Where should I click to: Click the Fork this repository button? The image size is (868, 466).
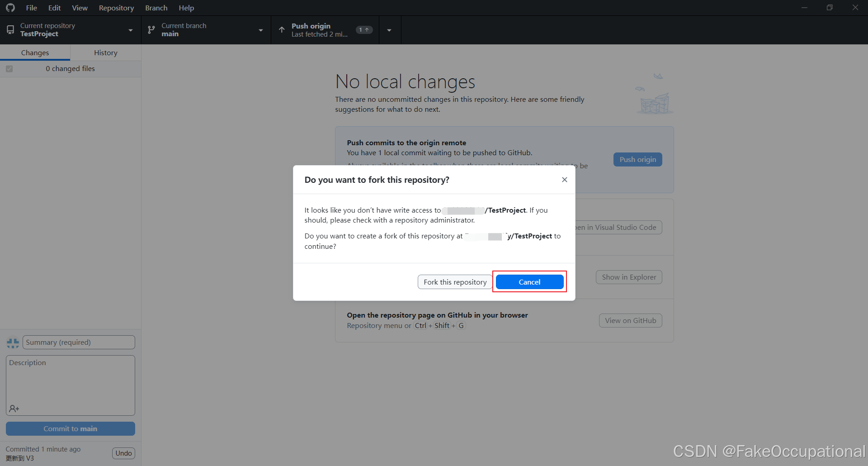click(x=455, y=282)
